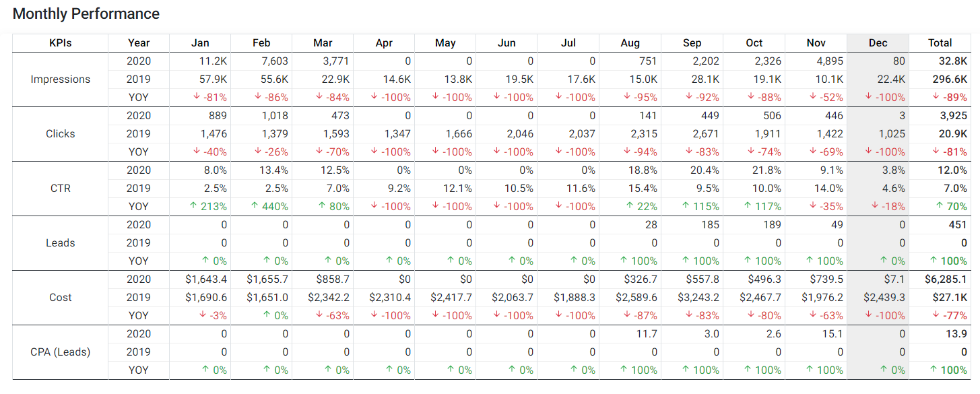Select the Impressions KPI row label

(x=60, y=79)
